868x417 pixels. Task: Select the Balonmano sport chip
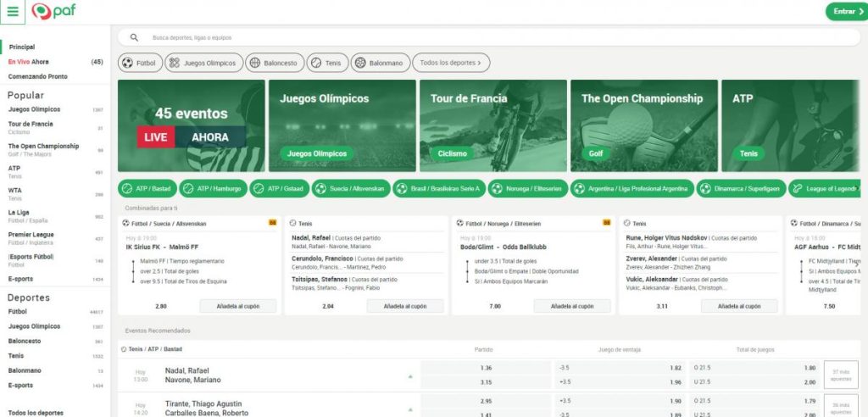coord(381,63)
